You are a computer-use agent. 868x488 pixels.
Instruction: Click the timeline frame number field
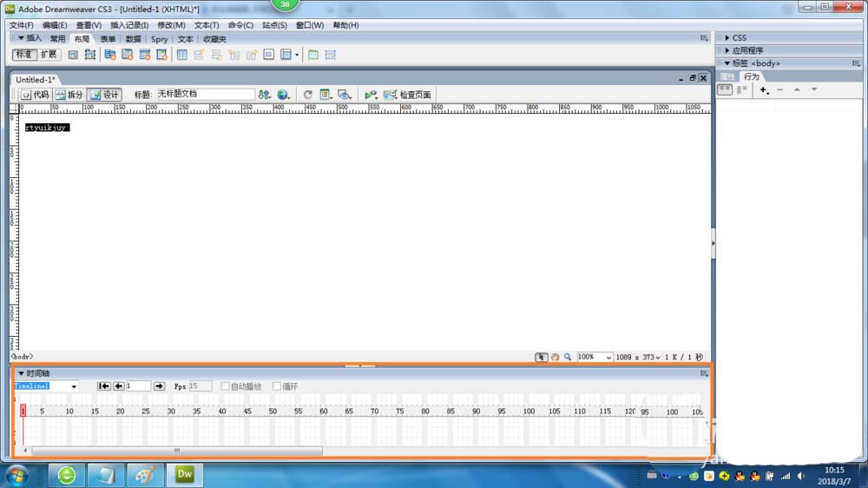click(138, 386)
